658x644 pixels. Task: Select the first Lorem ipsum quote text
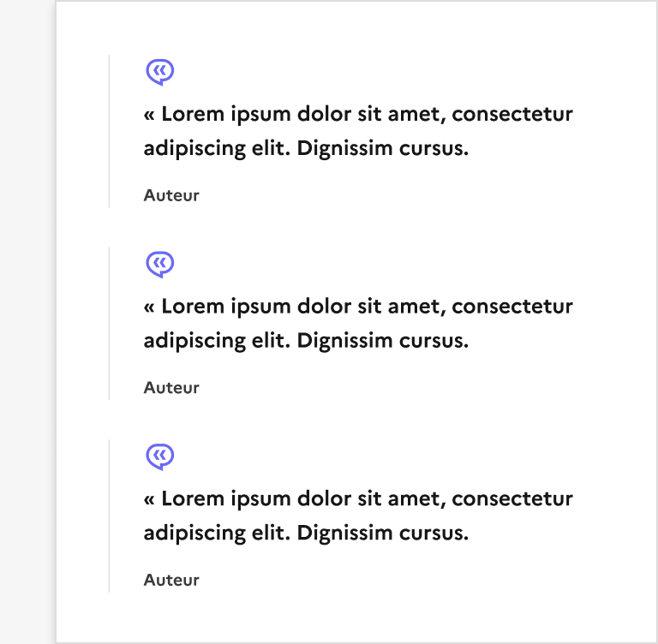tap(358, 131)
